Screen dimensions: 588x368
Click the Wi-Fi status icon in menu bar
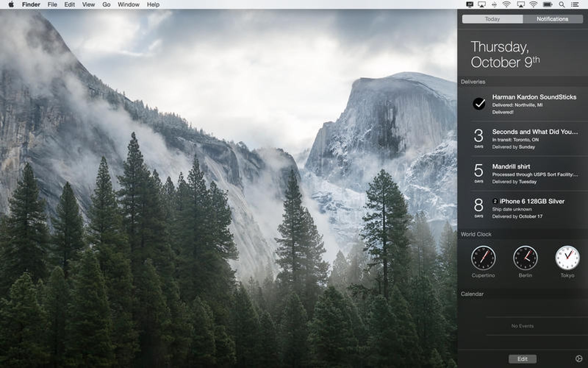[x=533, y=4]
